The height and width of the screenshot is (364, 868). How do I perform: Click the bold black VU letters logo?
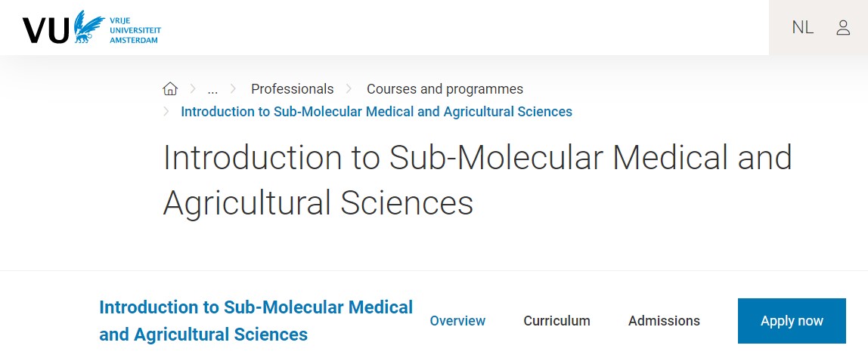tap(47, 31)
